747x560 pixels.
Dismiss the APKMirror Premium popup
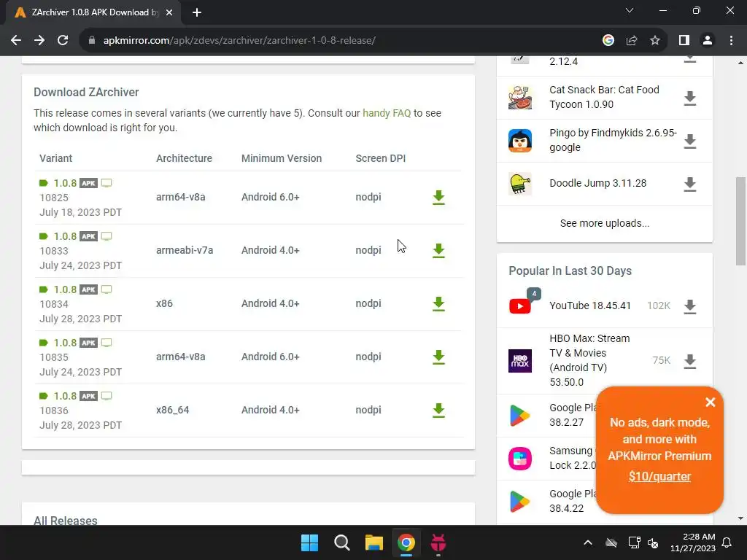(x=711, y=402)
